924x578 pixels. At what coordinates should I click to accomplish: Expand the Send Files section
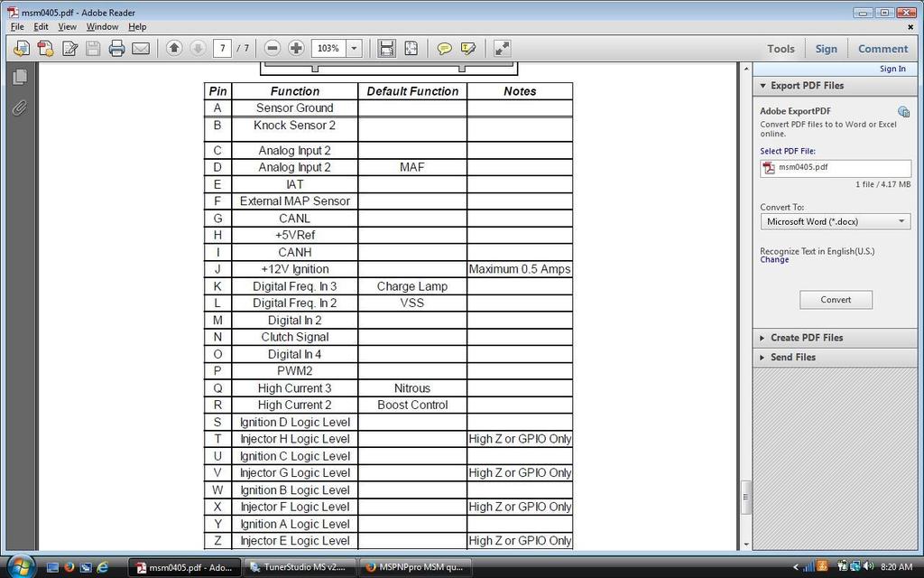pos(835,358)
